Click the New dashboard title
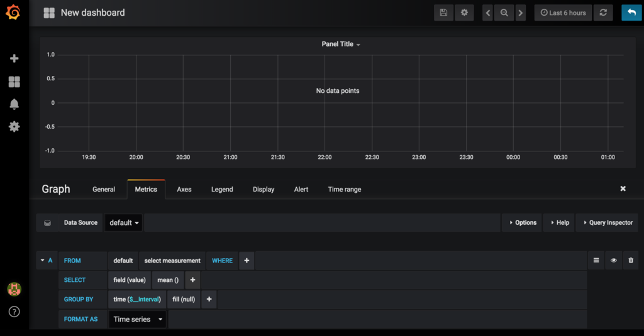 [93, 13]
